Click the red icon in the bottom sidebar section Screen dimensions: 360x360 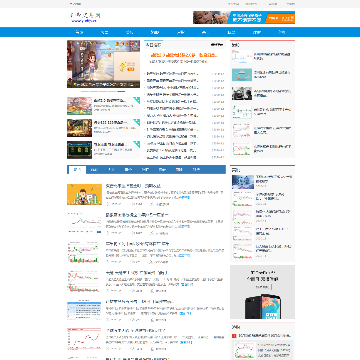tap(234, 336)
